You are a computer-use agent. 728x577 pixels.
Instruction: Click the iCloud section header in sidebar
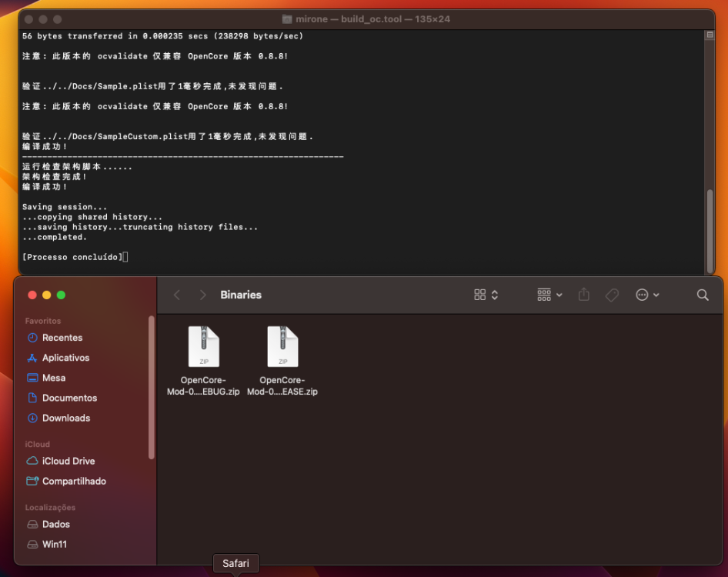37,444
